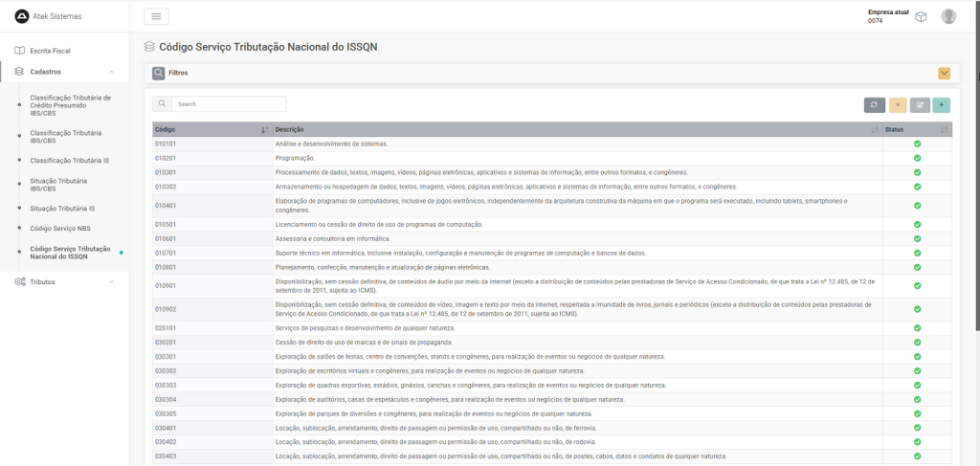Click the edit record pencil button
980x466 pixels.
920,105
